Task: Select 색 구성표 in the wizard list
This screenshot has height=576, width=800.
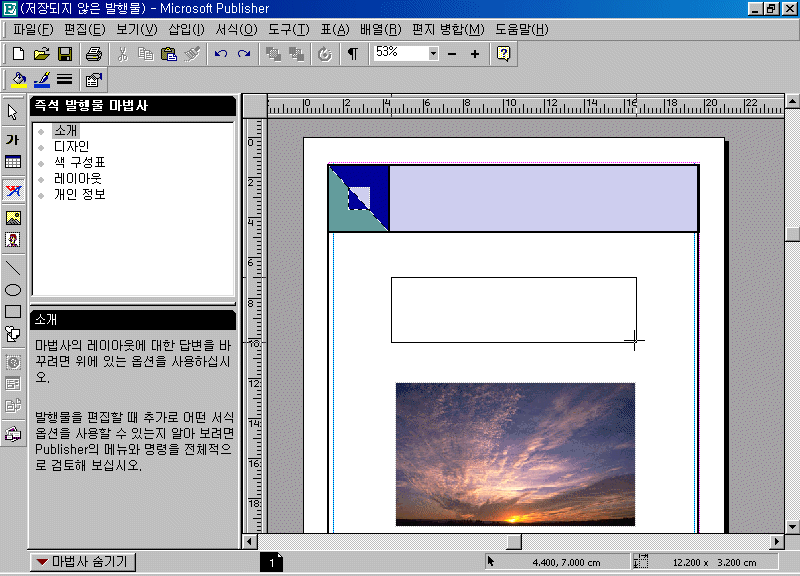Action: (80, 162)
